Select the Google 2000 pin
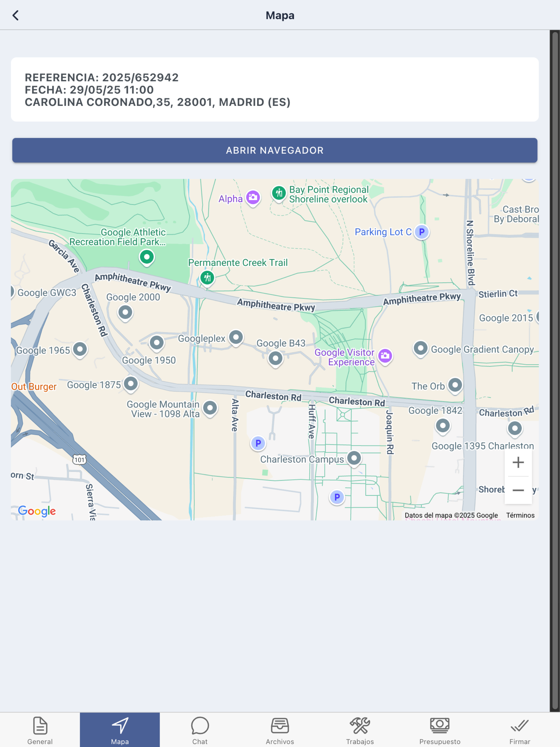Screen dimensions: 560x747 (125, 313)
